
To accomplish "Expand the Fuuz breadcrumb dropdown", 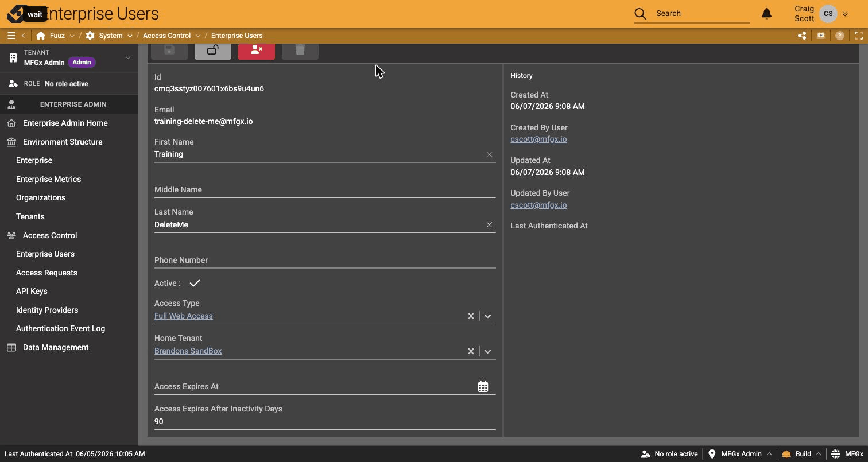I will click(72, 36).
